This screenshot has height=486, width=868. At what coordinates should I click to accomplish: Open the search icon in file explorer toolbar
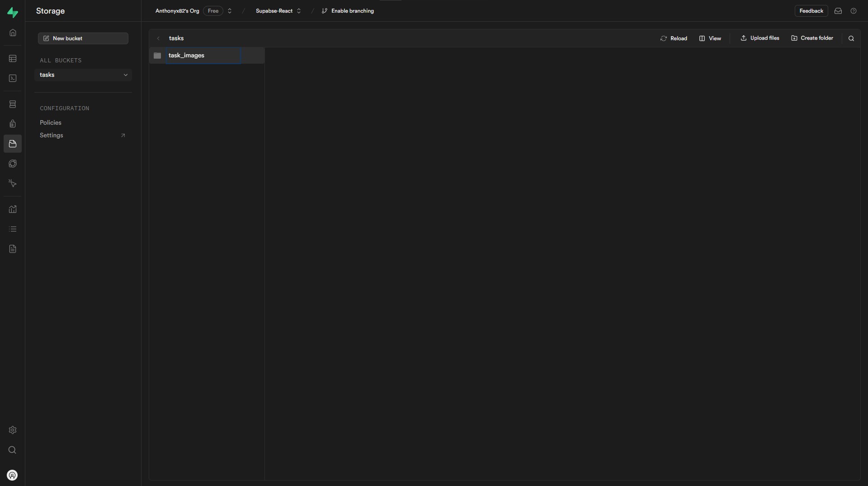coord(851,38)
